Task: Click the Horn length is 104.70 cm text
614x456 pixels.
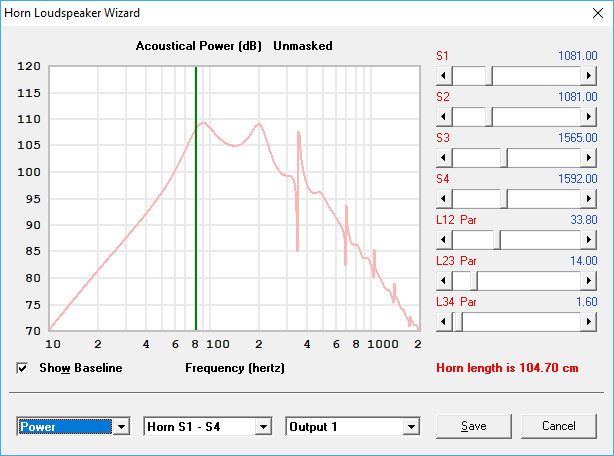Action: pos(507,368)
